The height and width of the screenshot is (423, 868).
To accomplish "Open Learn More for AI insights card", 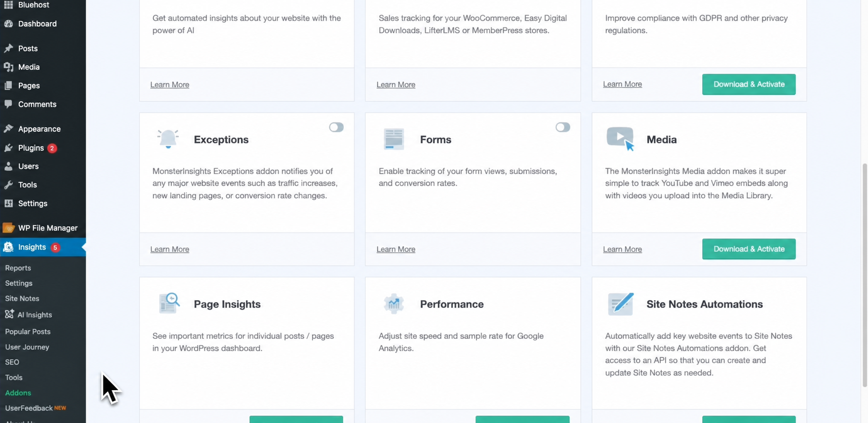I will pyautogui.click(x=170, y=85).
